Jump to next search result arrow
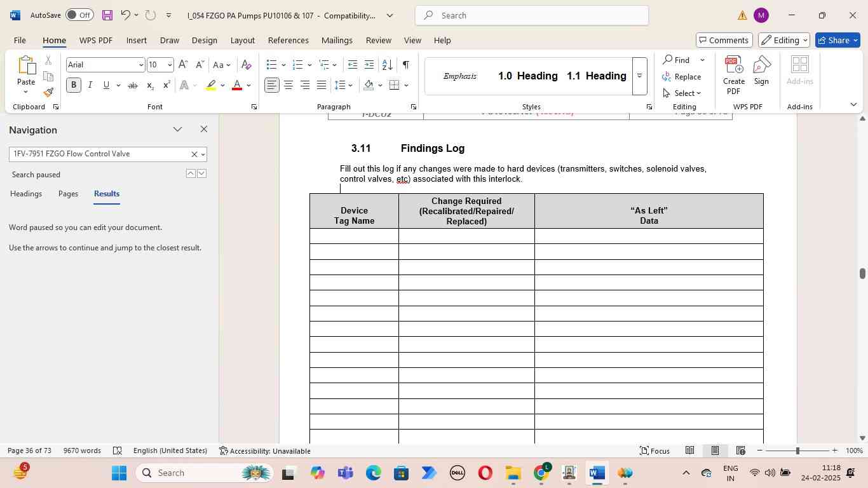 point(201,173)
